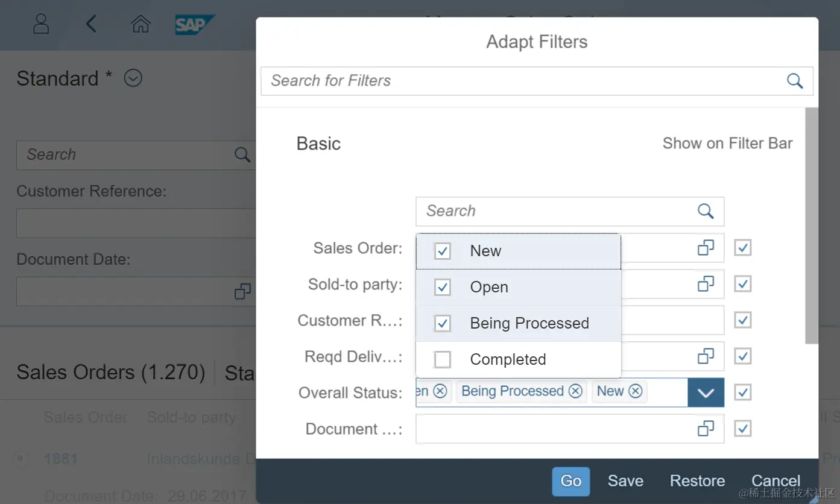Open value help for Sales Order field
The width and height of the screenshot is (840, 504).
tap(706, 248)
